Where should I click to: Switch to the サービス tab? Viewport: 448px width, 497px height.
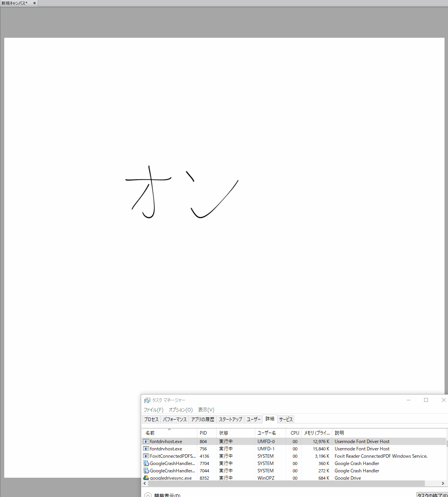point(286,419)
